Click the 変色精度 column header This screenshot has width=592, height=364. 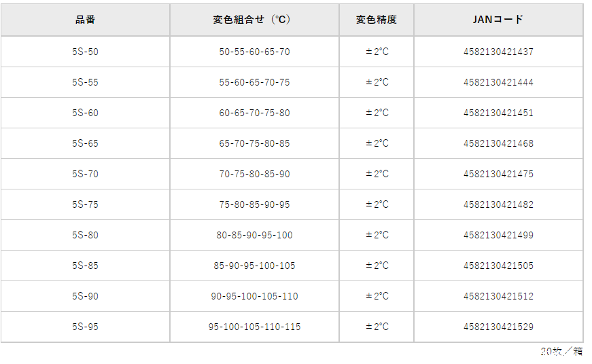pyautogui.click(x=377, y=20)
